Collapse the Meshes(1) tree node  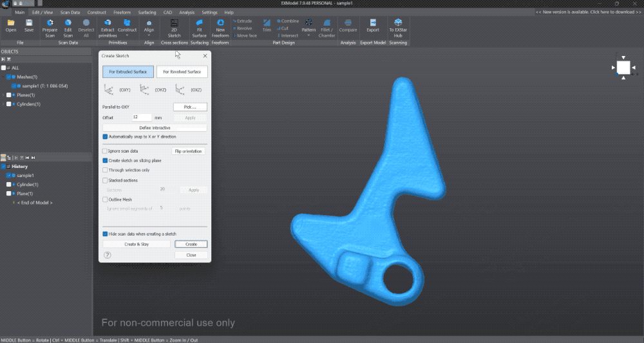pyautogui.click(x=3, y=77)
